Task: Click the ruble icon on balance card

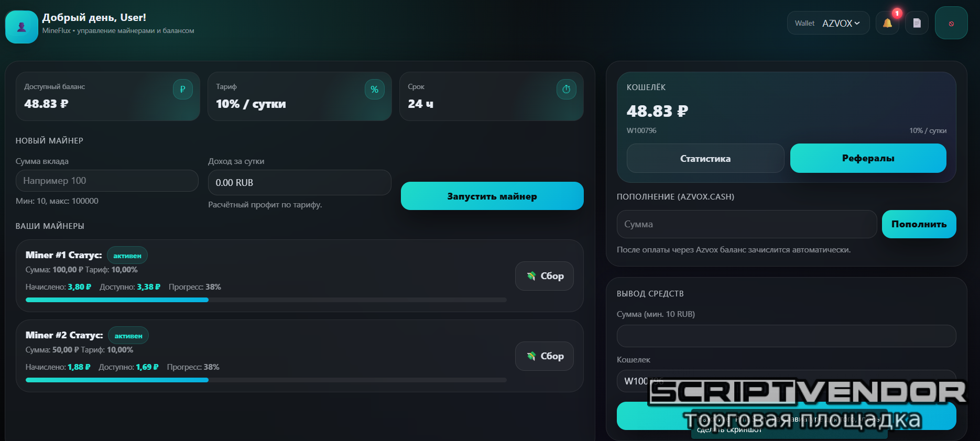Action: click(x=182, y=90)
